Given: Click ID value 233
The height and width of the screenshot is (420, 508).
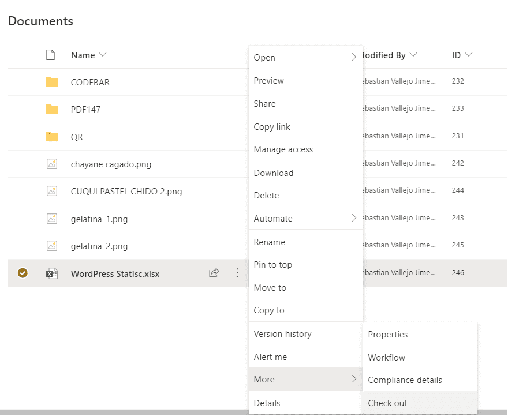Looking at the screenshot, I should 458,108.
